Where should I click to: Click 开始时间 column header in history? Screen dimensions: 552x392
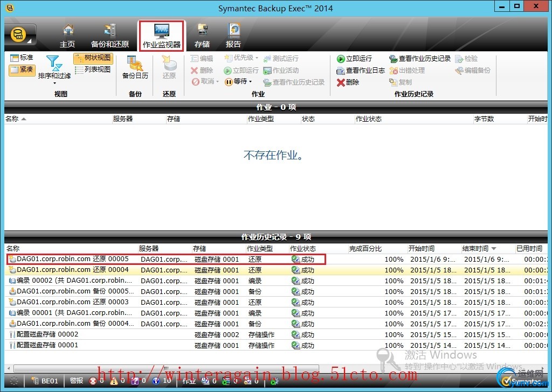(434, 249)
